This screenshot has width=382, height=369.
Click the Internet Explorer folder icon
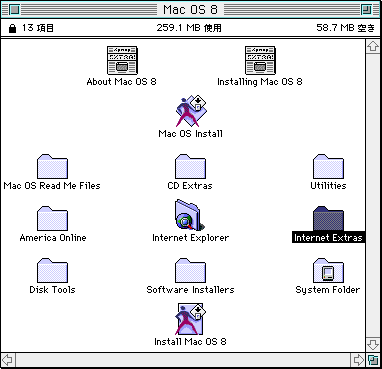pos(189,215)
